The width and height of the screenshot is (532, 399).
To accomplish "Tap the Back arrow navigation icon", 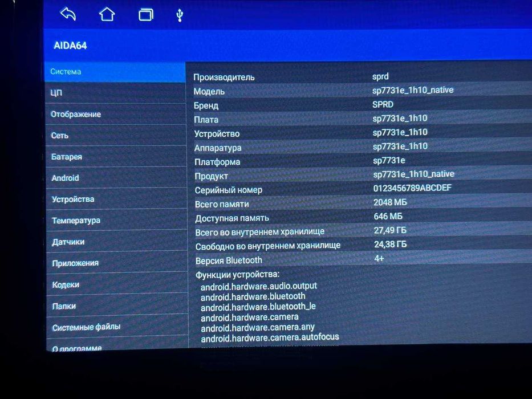I will coord(68,15).
